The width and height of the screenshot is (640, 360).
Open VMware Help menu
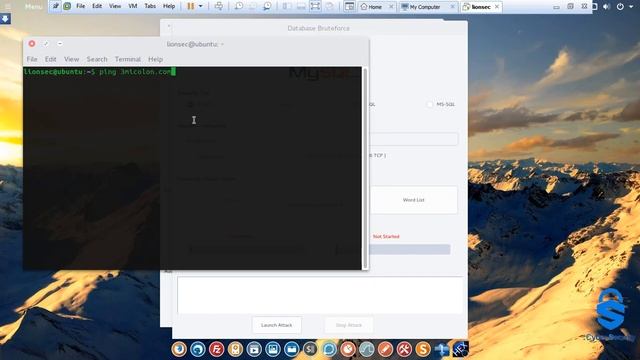[x=169, y=6]
